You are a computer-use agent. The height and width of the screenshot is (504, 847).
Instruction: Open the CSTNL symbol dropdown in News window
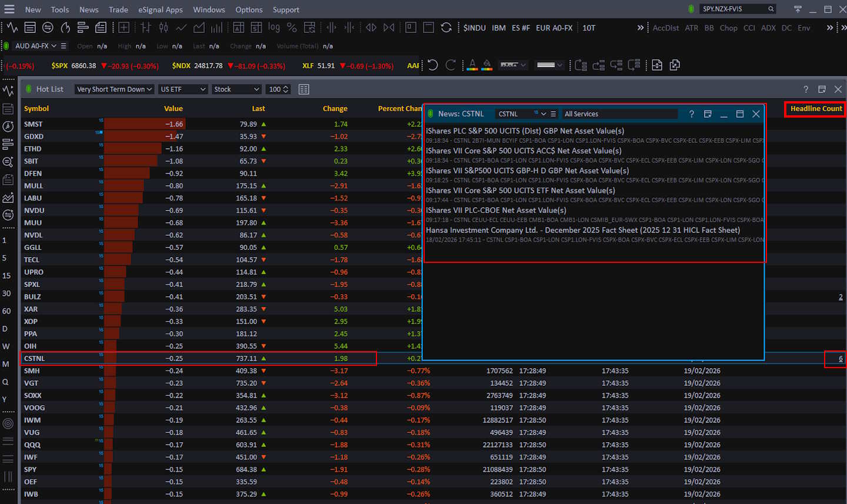pyautogui.click(x=543, y=114)
